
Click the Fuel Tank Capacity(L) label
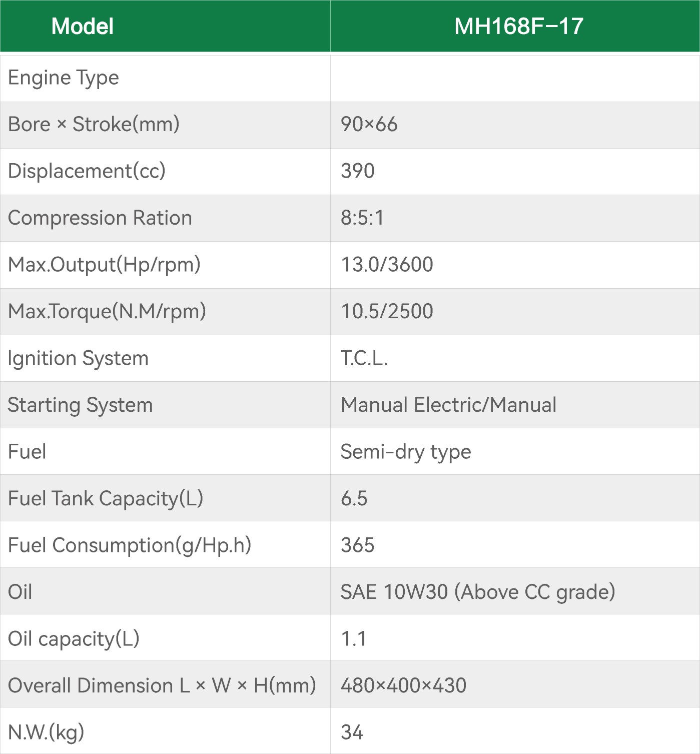(105, 498)
